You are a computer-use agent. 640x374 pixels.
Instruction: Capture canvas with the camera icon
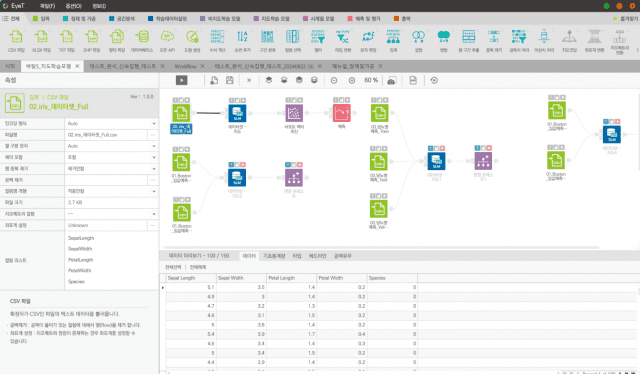click(391, 81)
